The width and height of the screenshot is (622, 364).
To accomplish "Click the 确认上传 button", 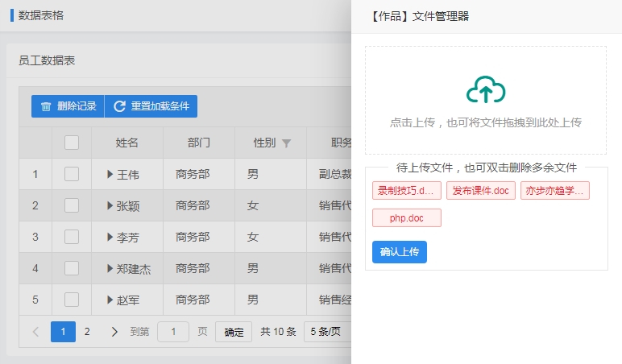I will click(x=400, y=252).
